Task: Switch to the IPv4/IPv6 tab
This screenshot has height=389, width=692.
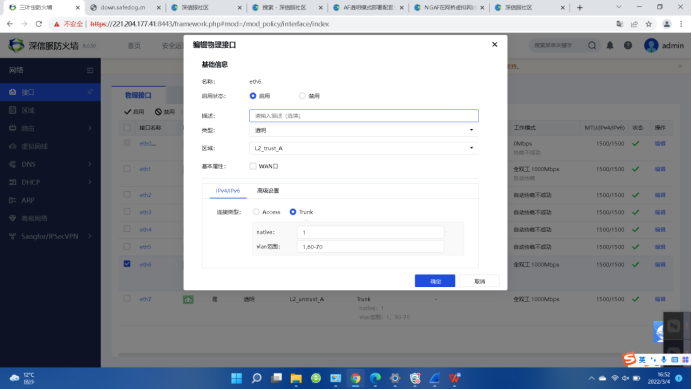Action: click(x=228, y=191)
